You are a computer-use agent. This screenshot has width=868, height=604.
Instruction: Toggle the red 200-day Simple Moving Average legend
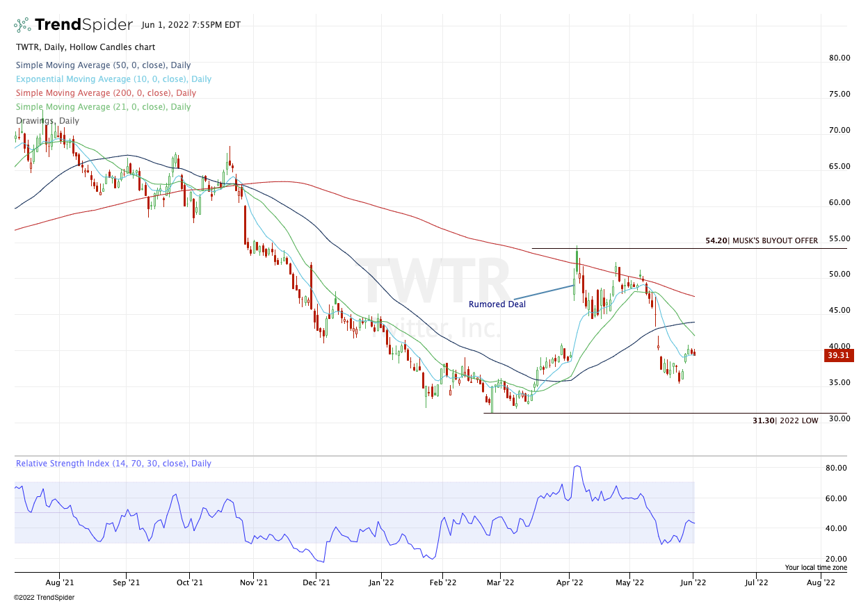[106, 93]
